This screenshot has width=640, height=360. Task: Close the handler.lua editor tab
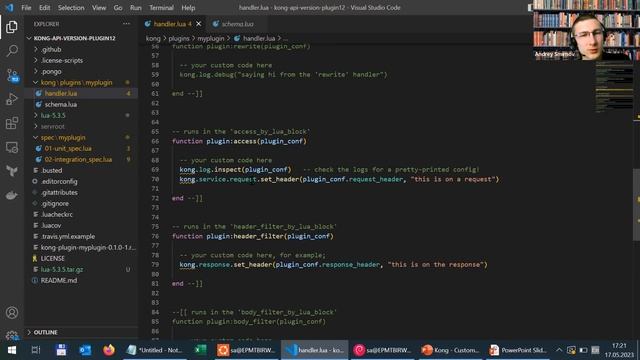coord(199,24)
